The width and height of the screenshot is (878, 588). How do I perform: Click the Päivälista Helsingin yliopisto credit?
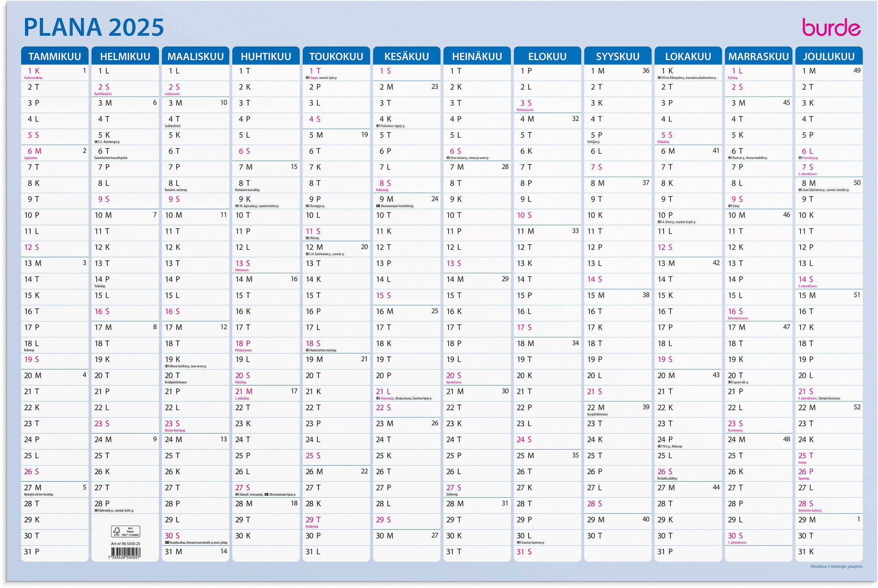click(x=836, y=567)
